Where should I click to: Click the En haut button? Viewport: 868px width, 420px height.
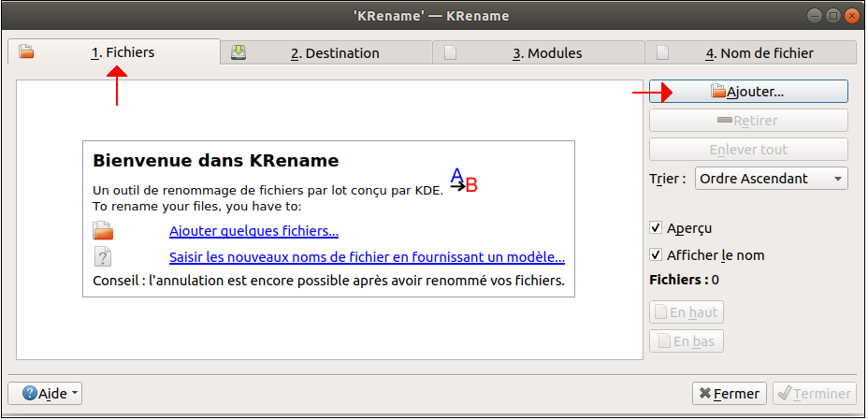point(687,312)
